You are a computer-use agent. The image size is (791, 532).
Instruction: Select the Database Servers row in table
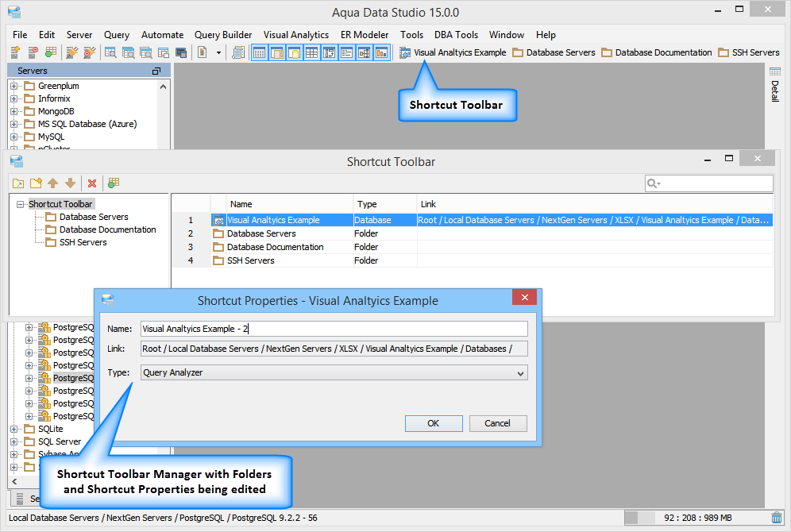472,233
